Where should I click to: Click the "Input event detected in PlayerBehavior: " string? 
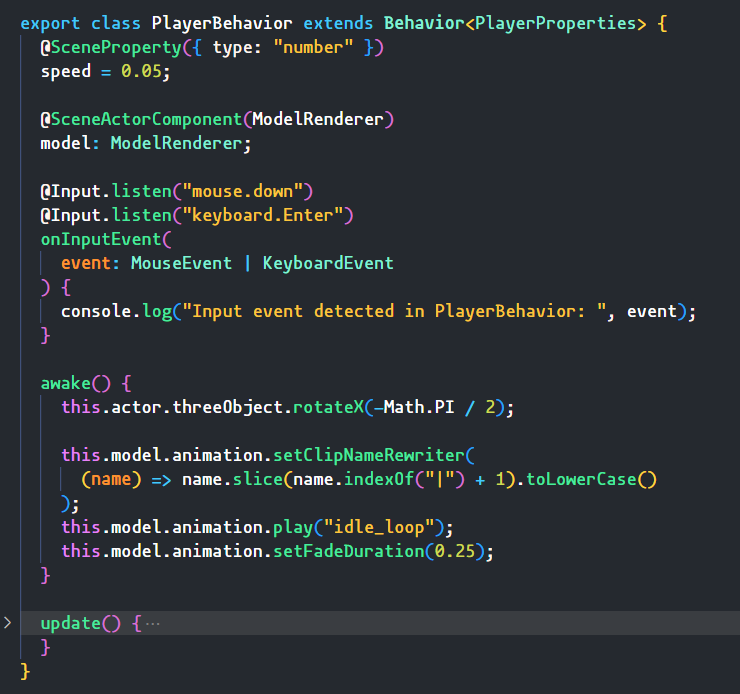(x=394, y=311)
